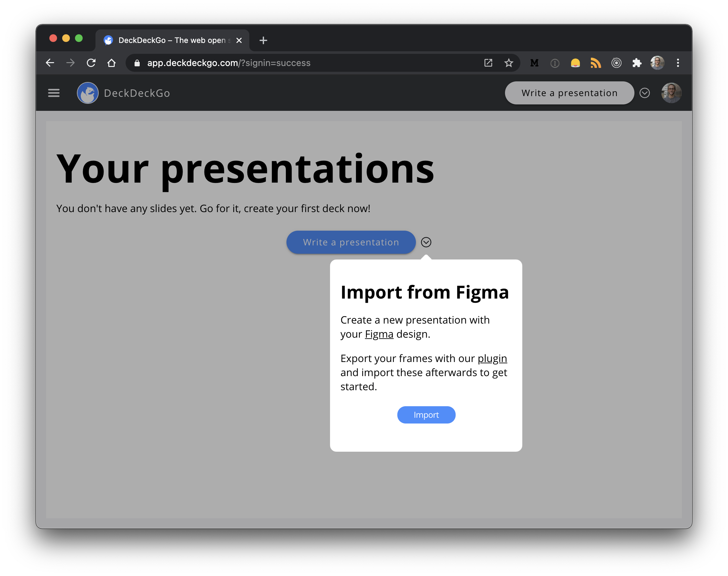
Task: Select the DeckDeckGo browser tab
Action: [x=172, y=40]
